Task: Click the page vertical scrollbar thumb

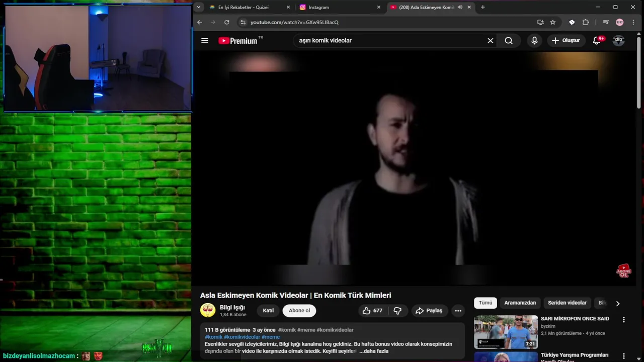Action: [x=638, y=73]
